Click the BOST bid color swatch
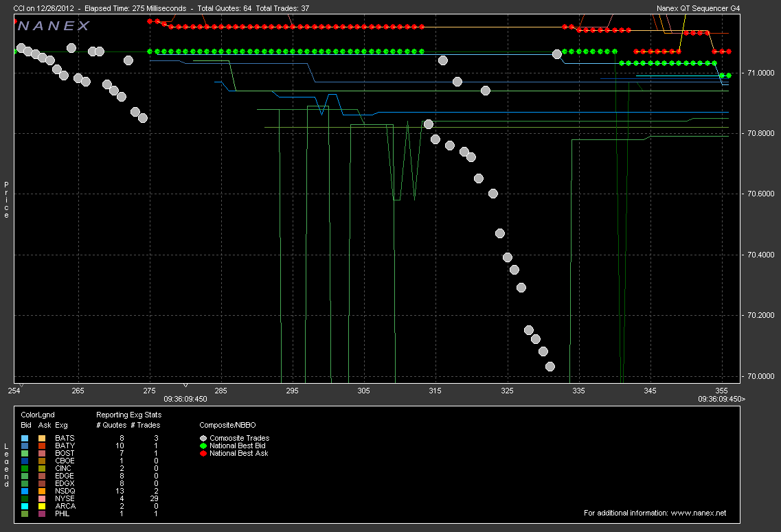The image size is (781, 532). click(x=25, y=453)
